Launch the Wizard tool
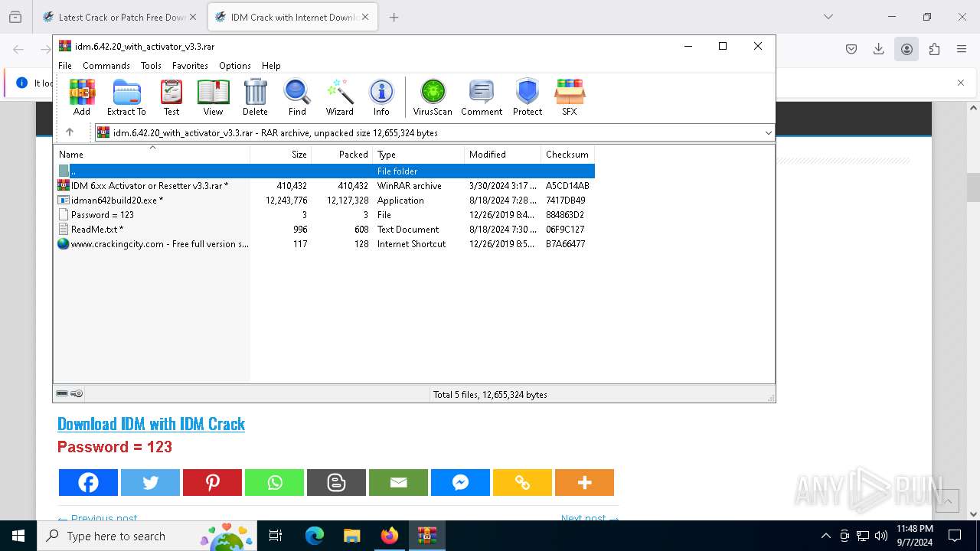The height and width of the screenshot is (551, 980). pyautogui.click(x=339, y=97)
